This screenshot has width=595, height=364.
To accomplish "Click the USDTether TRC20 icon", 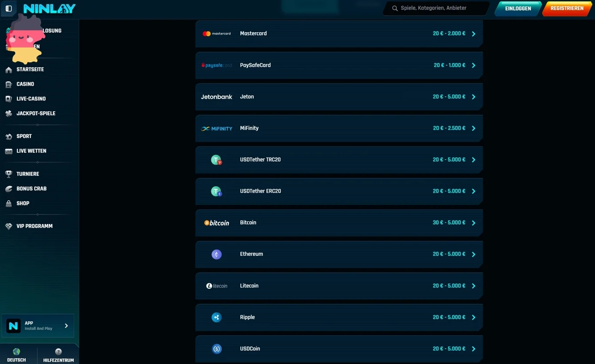I will tap(216, 160).
